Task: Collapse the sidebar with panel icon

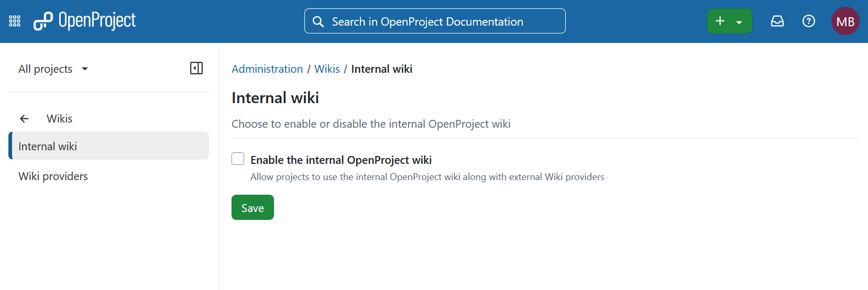Action: 196,68
